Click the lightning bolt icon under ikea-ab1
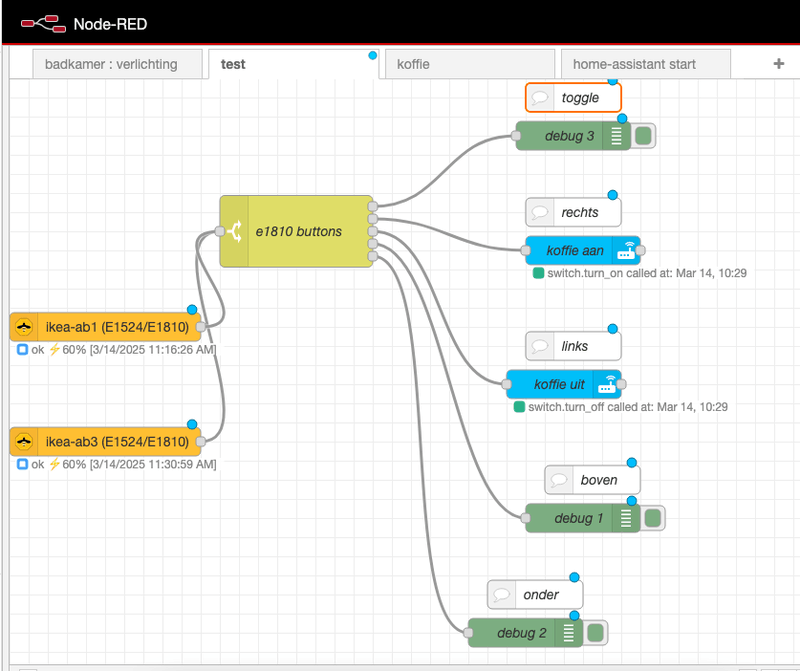 tap(54, 350)
